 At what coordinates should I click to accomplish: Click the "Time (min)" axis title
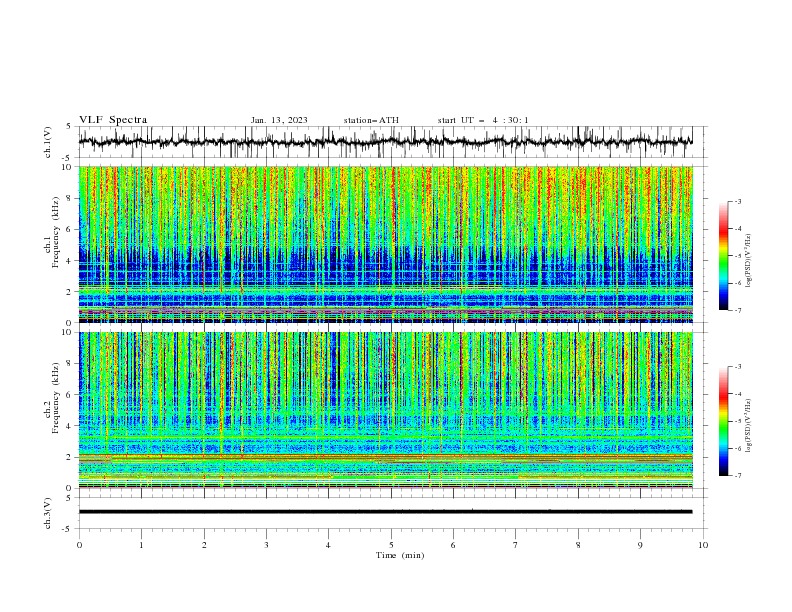(400, 555)
